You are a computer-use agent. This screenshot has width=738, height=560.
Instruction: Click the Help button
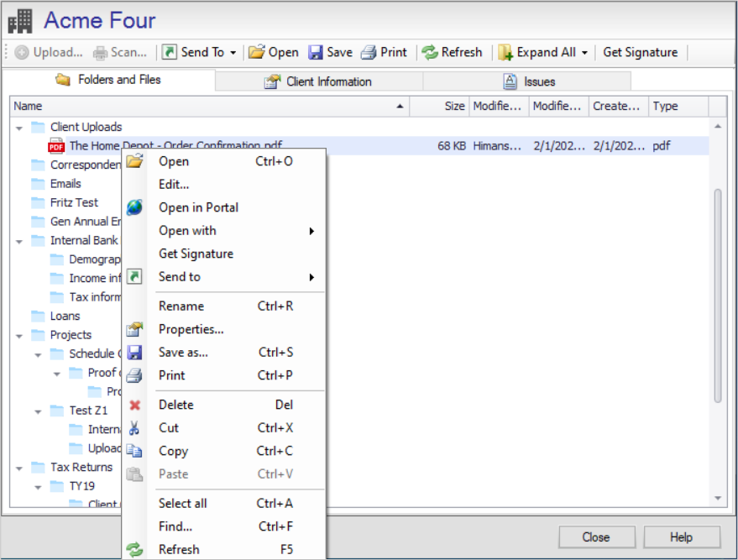coord(682,537)
